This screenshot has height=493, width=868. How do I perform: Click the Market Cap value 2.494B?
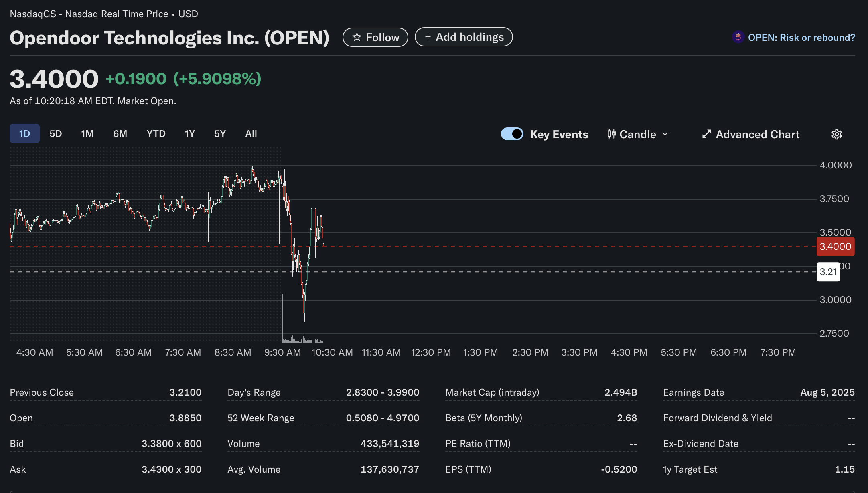[x=621, y=392]
